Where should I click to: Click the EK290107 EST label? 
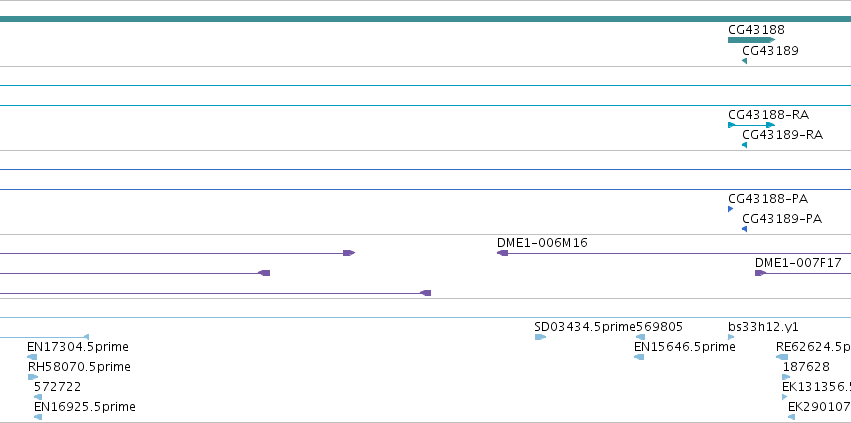click(820, 407)
